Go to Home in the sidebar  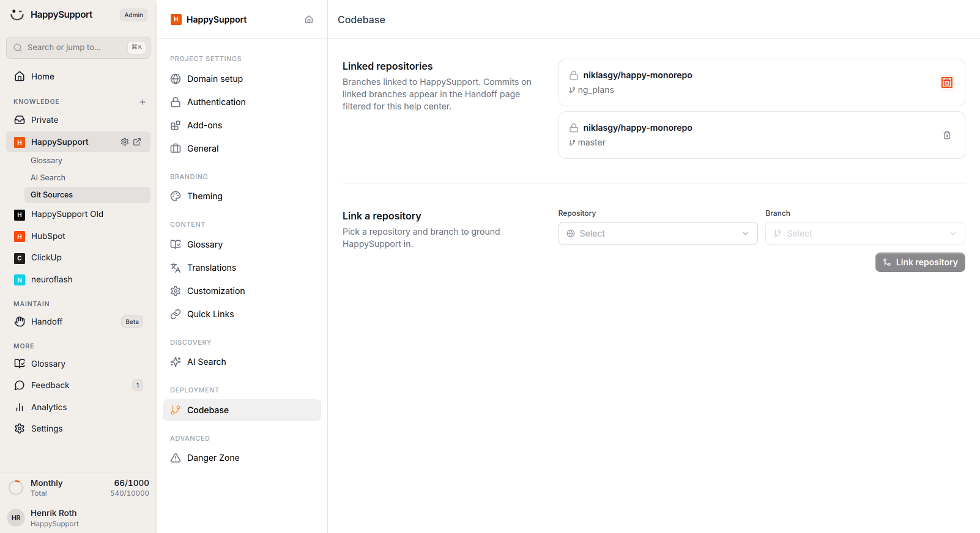coord(78,76)
